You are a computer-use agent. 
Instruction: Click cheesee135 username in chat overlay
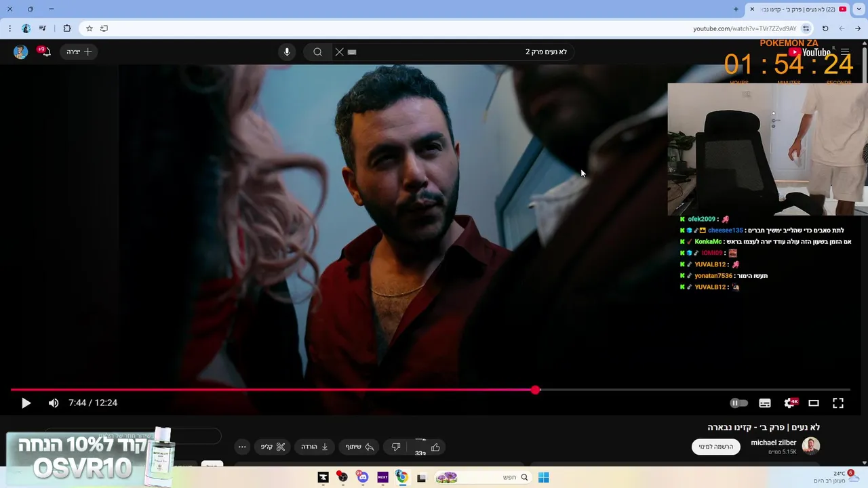tap(726, 230)
